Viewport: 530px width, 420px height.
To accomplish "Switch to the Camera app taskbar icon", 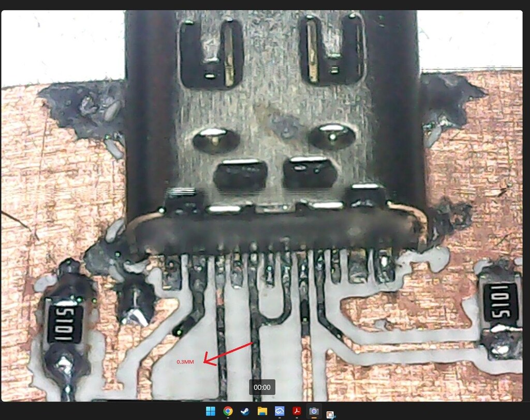I will pyautogui.click(x=314, y=411).
